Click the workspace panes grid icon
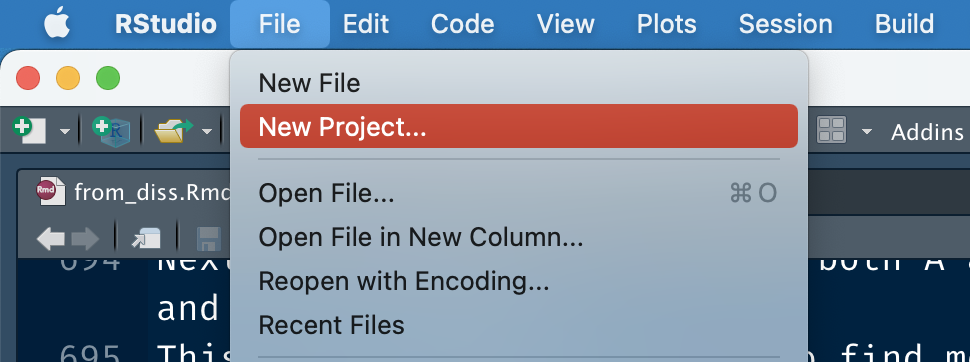This screenshot has width=970, height=362. click(x=831, y=130)
